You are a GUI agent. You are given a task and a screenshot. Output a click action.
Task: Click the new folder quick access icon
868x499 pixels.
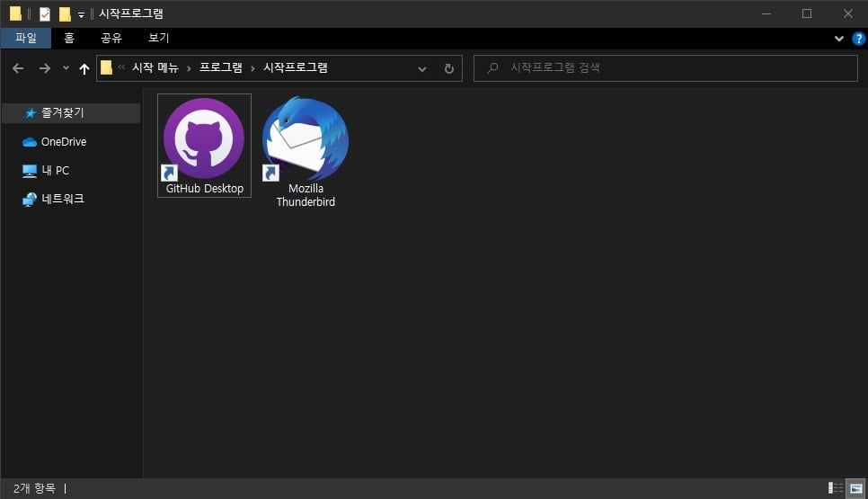pyautogui.click(x=65, y=13)
